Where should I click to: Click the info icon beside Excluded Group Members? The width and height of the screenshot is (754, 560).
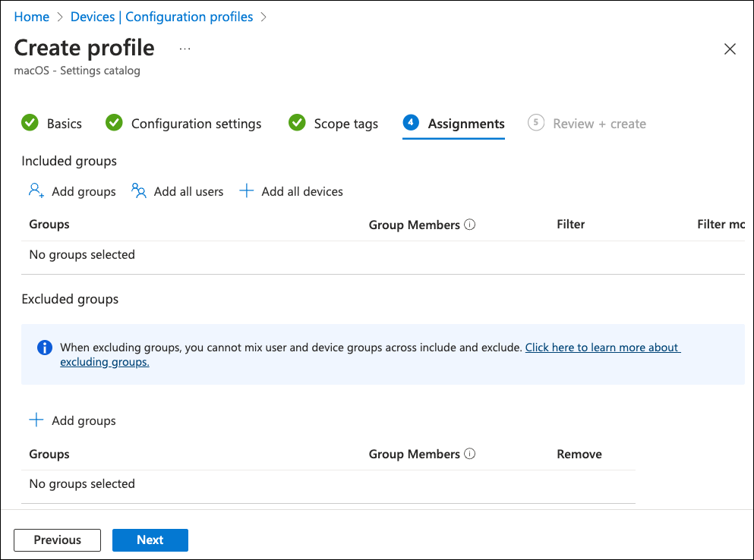coord(469,454)
